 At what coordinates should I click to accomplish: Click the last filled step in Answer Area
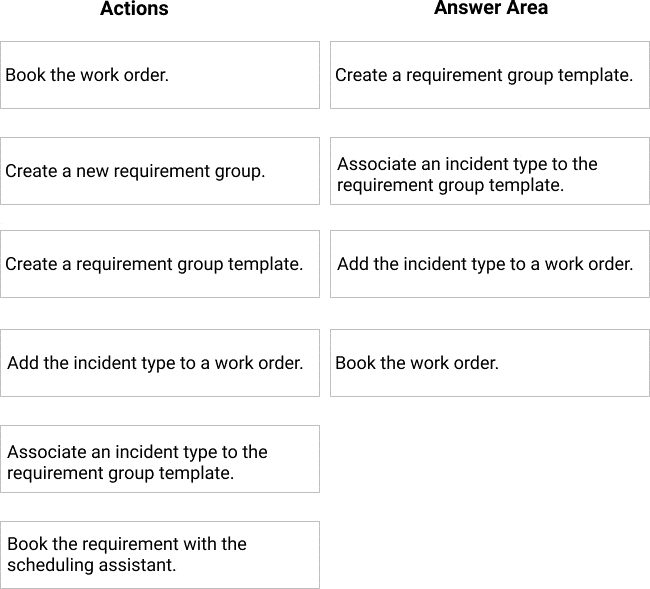pyautogui.click(x=490, y=363)
